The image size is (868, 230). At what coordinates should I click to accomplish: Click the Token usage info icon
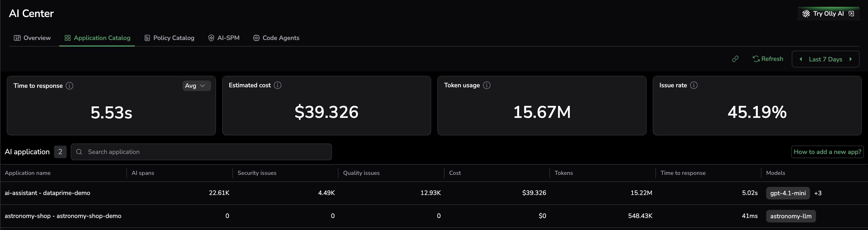(x=486, y=85)
